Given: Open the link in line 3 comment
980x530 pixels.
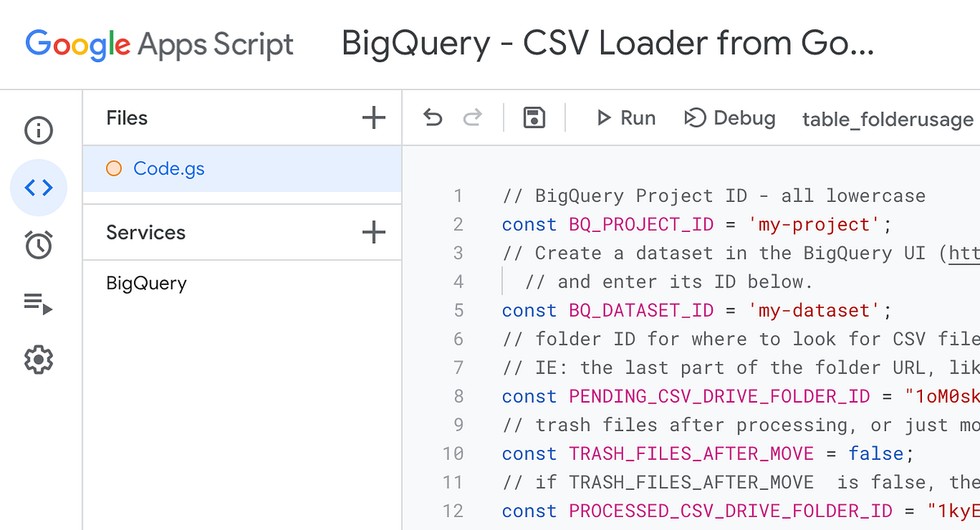Looking at the screenshot, I should [964, 253].
